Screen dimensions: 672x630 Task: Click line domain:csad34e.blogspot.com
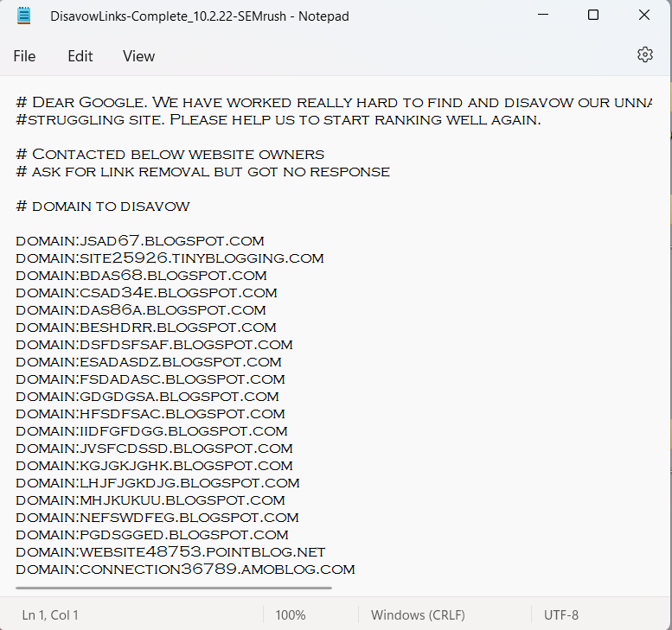coord(146,292)
